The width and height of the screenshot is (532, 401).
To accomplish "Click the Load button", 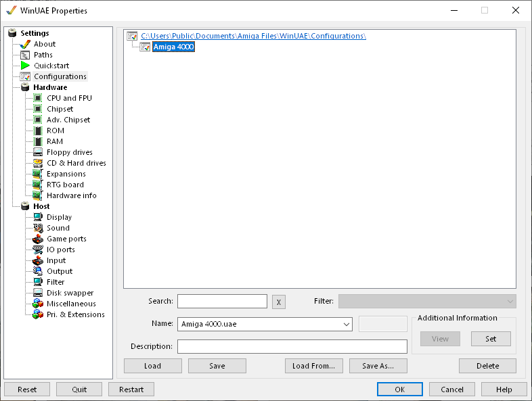I will (x=153, y=366).
